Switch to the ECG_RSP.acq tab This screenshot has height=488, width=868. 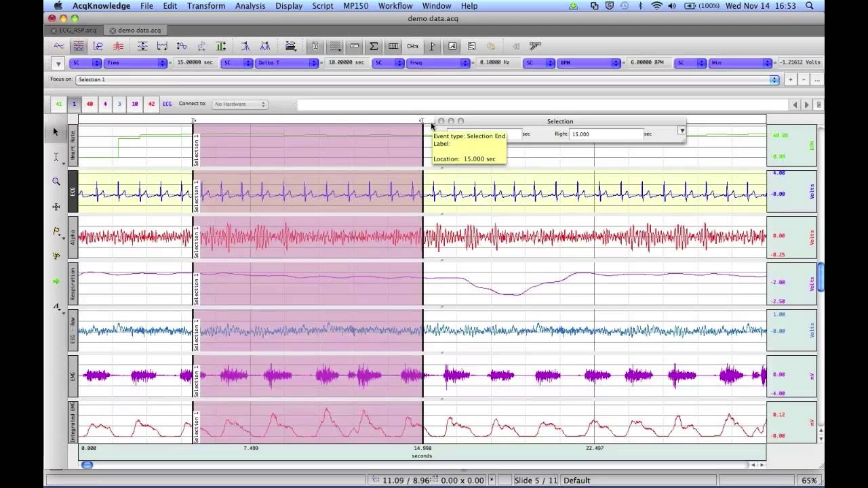click(74, 30)
